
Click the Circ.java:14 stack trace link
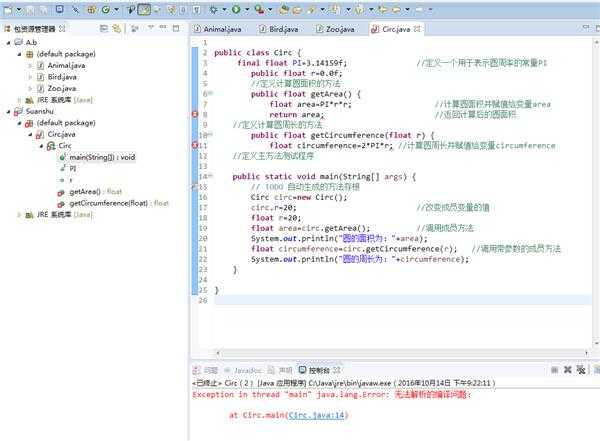[x=316, y=414]
